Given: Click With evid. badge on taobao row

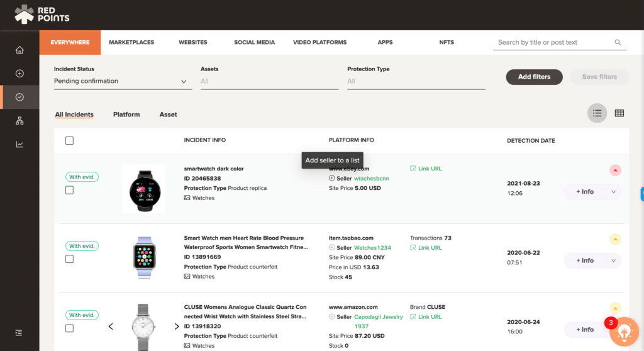Looking at the screenshot, I should coord(82,246).
